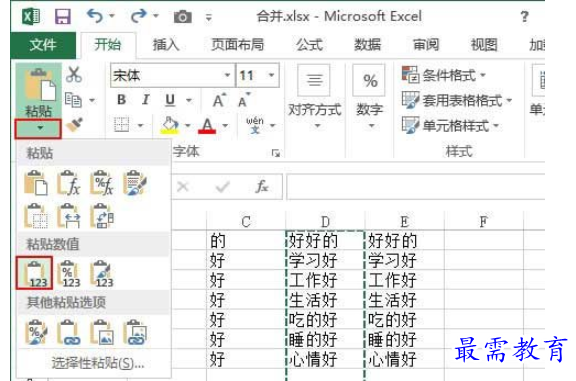Switch to the 页面布局 tab

tap(238, 45)
